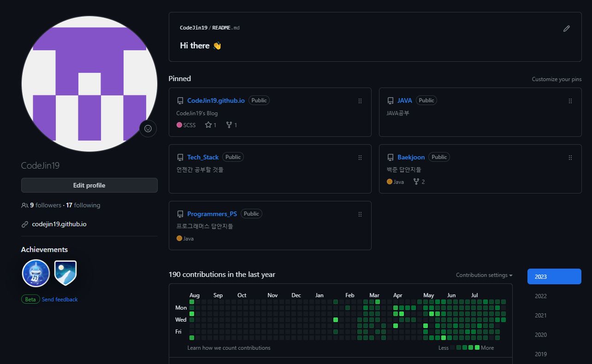Image resolution: width=592 pixels, height=364 pixels.
Task: Select the star icon on CodeJin19.github.io repo
Action: 207,125
